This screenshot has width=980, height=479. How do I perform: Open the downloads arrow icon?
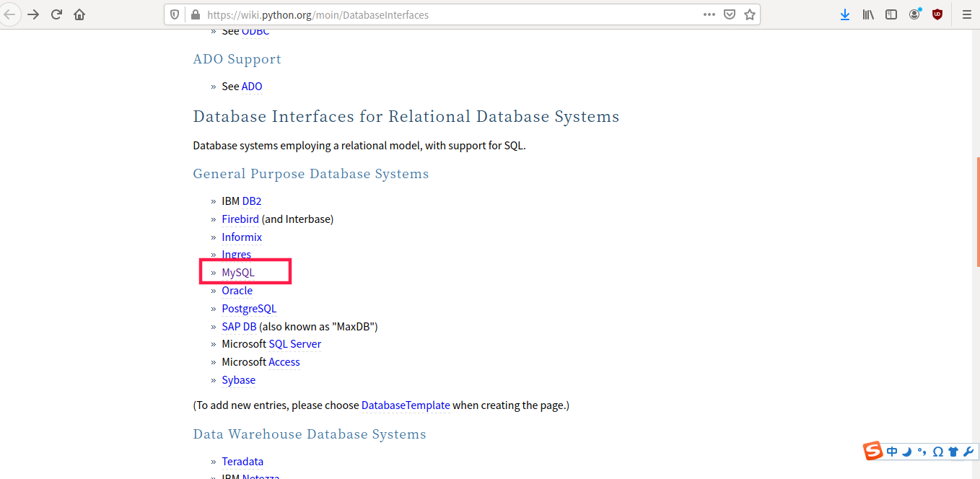click(845, 14)
